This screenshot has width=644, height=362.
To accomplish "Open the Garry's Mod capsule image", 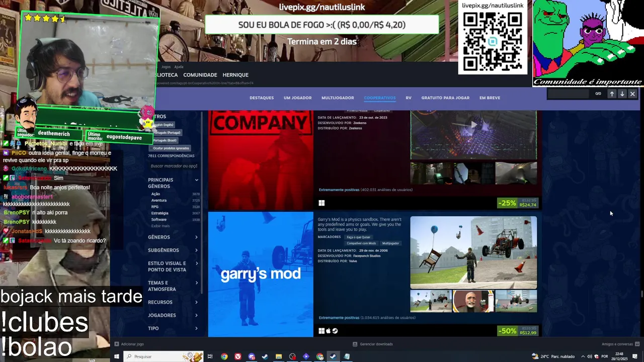I will 261,274.
